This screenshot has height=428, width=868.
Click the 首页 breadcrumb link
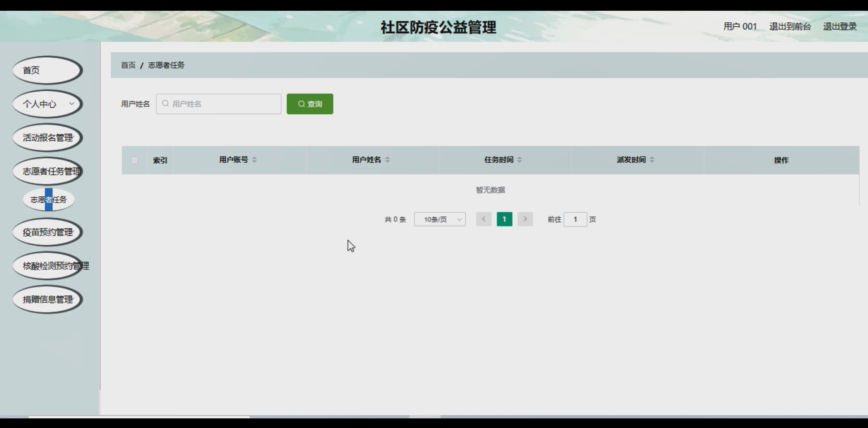coord(128,65)
